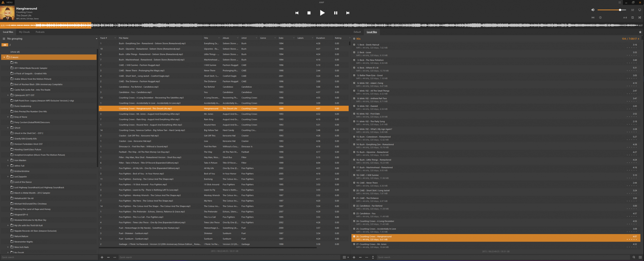Image resolution: width=644 pixels, height=261 pixels.
Task: Click playlist remove (–) icon
Action: coord(360,257)
